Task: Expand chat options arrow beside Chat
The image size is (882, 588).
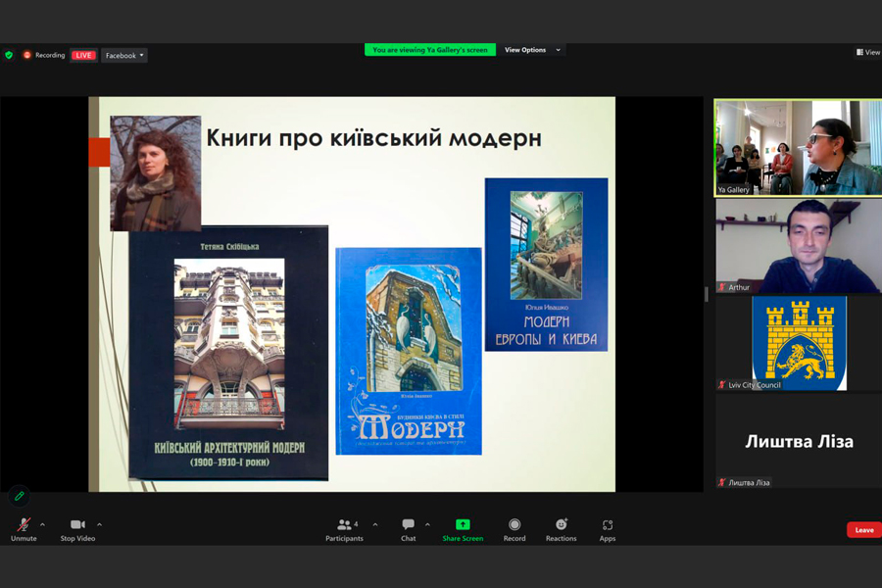Action: click(427, 525)
